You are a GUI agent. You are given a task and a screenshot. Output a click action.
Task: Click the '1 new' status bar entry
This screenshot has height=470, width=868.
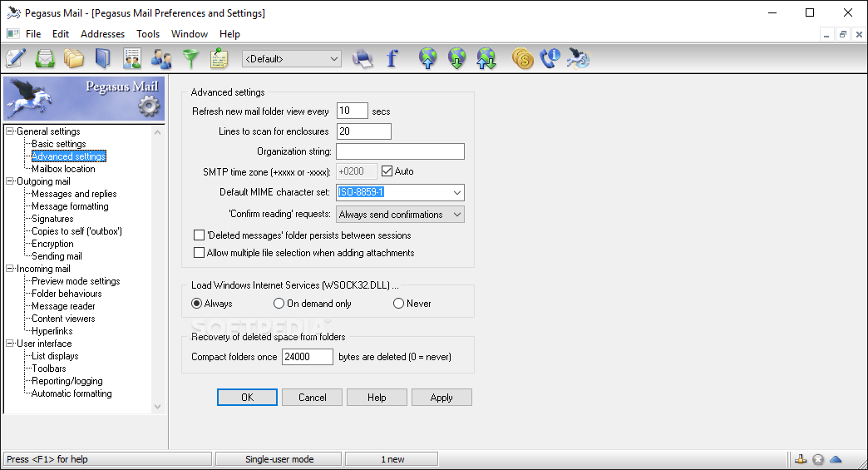tap(392, 459)
